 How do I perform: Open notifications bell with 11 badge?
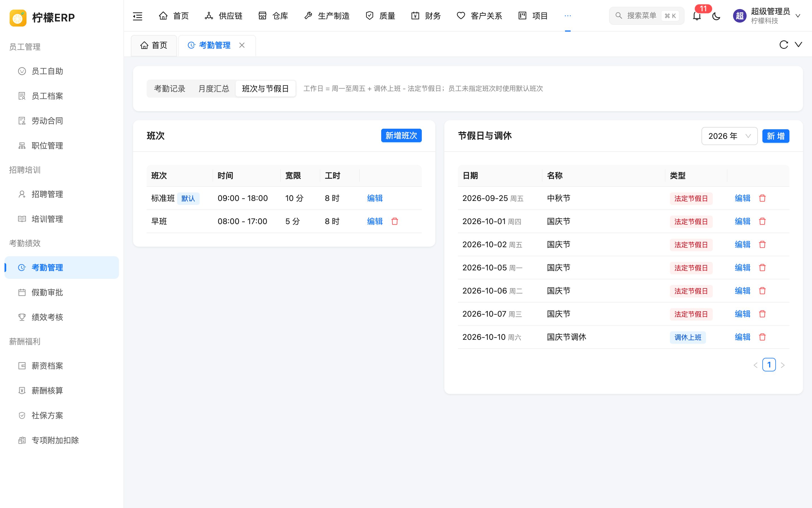click(697, 16)
